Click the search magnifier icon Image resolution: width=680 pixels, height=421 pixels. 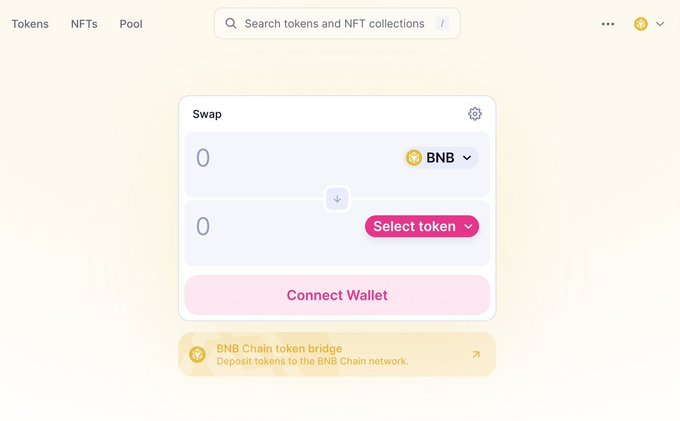pyautogui.click(x=231, y=23)
